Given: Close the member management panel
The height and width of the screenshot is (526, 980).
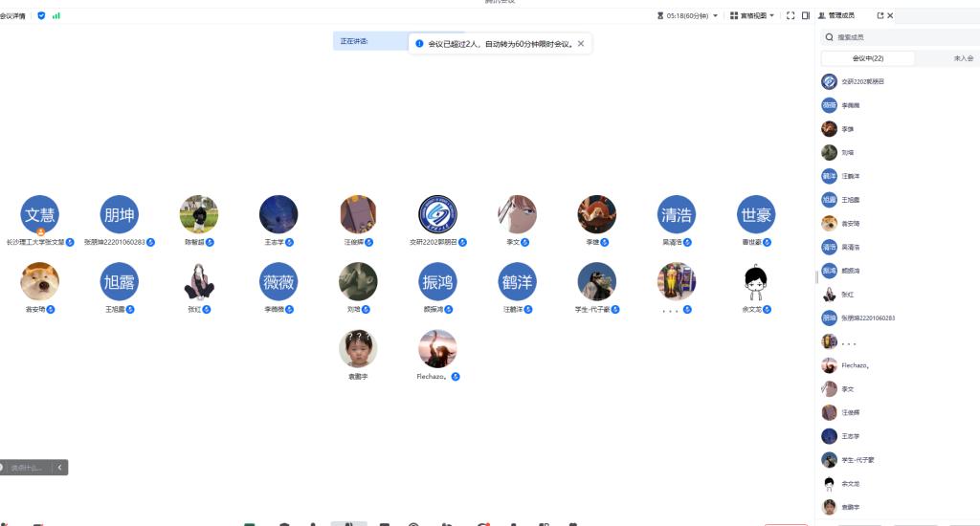Looking at the screenshot, I should (891, 15).
